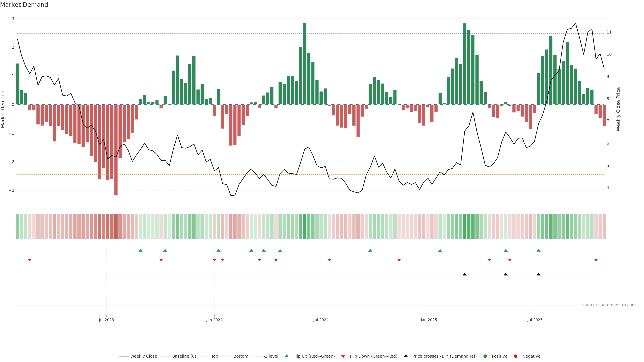Viewport: 644px width, 362px height.
Task: Click the last red flip-down marker on the right
Action: pos(596,260)
